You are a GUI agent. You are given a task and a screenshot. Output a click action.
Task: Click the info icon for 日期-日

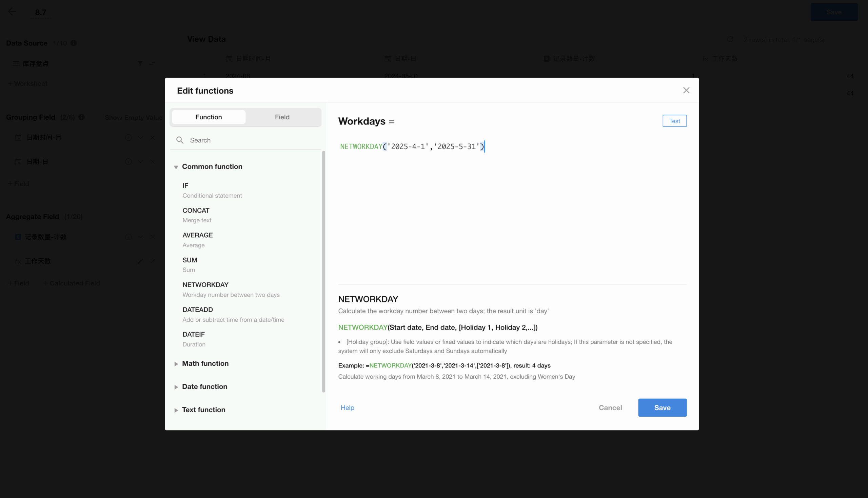(x=128, y=161)
